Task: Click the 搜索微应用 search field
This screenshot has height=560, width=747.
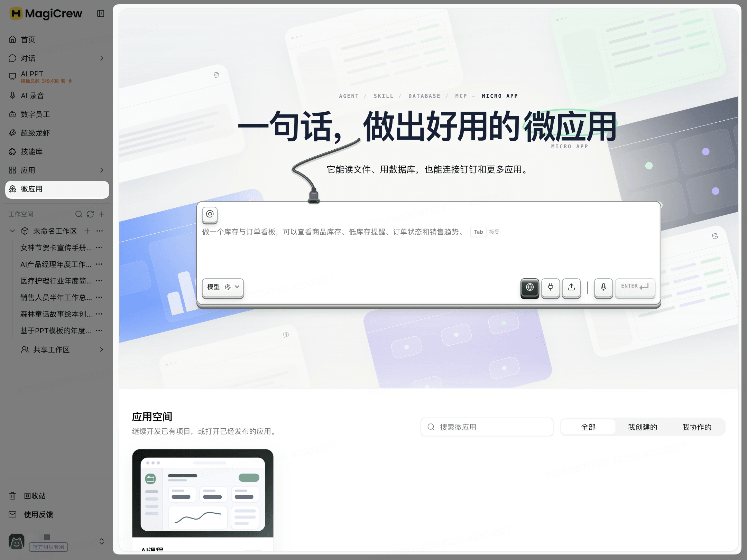Action: point(487,427)
